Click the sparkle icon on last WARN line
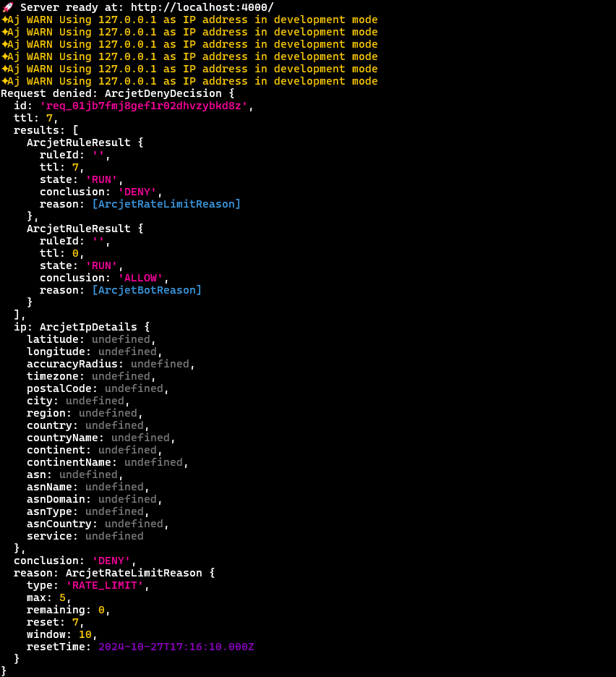The height and width of the screenshot is (677, 616). tap(4, 81)
